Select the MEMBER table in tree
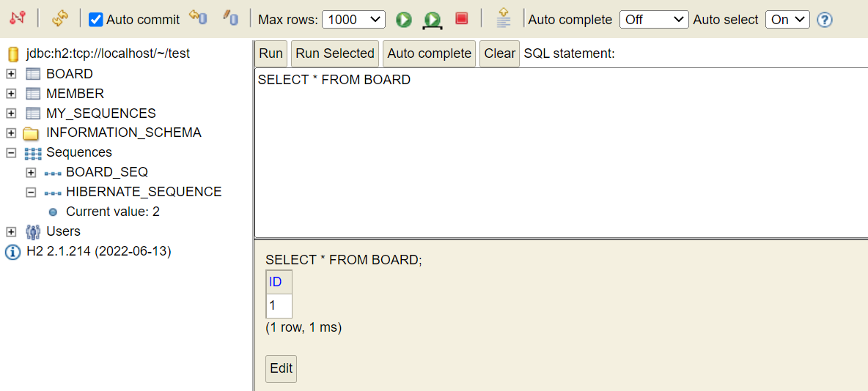 tap(75, 94)
